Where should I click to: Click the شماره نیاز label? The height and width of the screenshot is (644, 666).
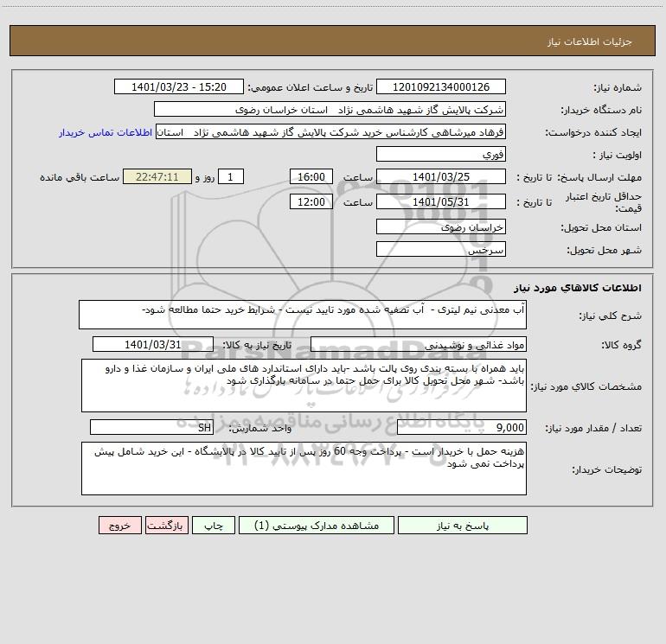[618, 87]
